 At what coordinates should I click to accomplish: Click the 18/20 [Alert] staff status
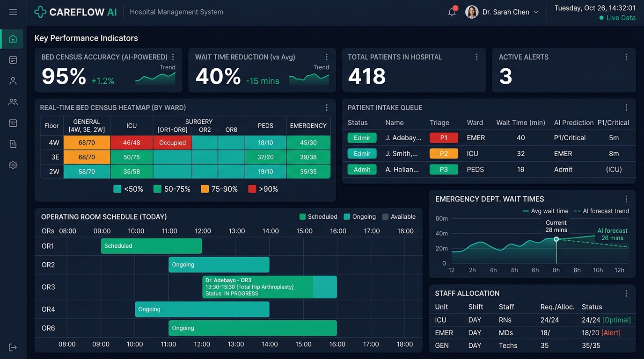pos(601,333)
